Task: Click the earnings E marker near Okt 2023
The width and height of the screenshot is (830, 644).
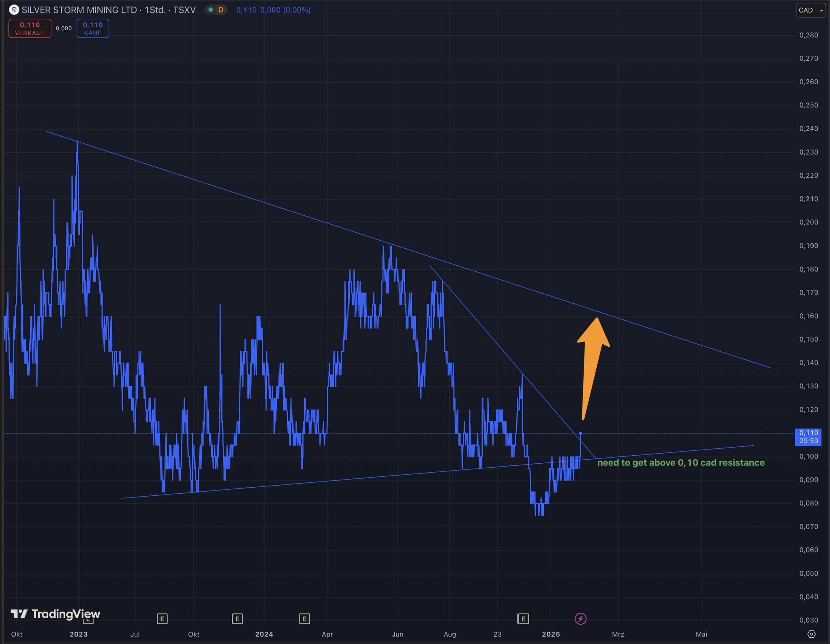Action: click(237, 618)
